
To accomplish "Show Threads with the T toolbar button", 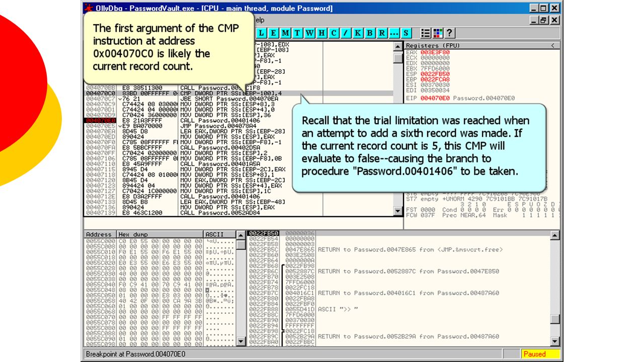I will click(x=298, y=33).
